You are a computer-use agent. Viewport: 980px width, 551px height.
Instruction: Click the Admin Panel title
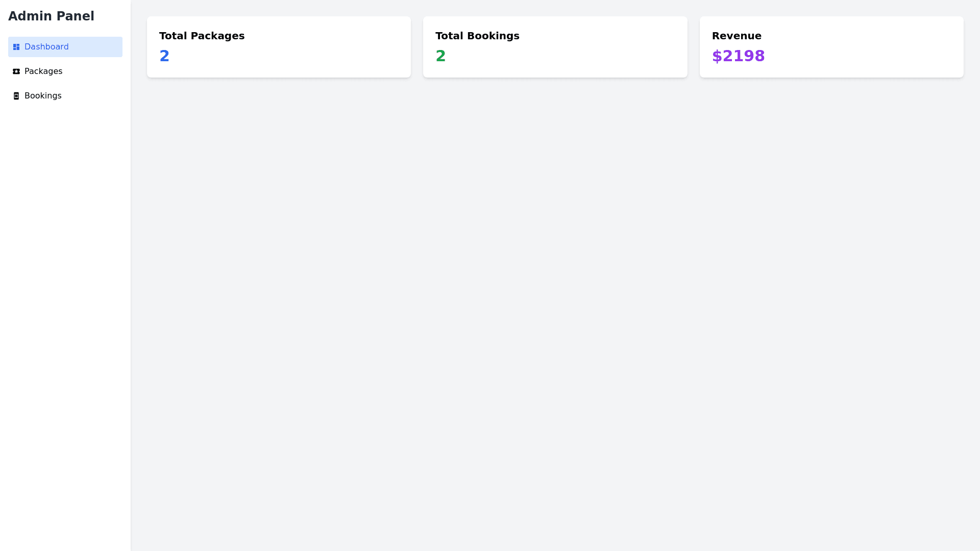51,16
